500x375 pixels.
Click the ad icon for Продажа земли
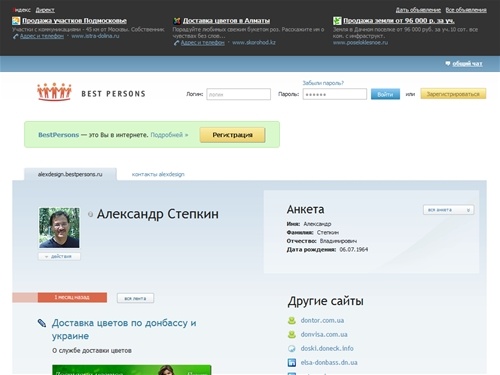coord(337,21)
